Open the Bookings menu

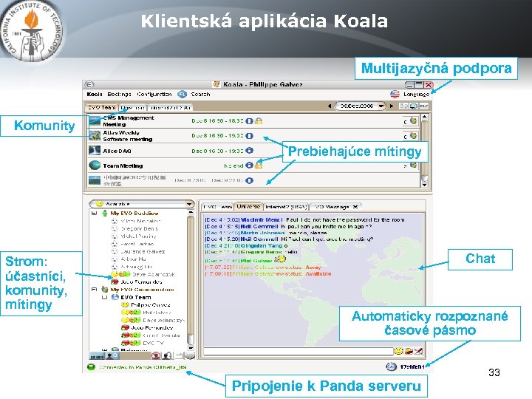[119, 95]
